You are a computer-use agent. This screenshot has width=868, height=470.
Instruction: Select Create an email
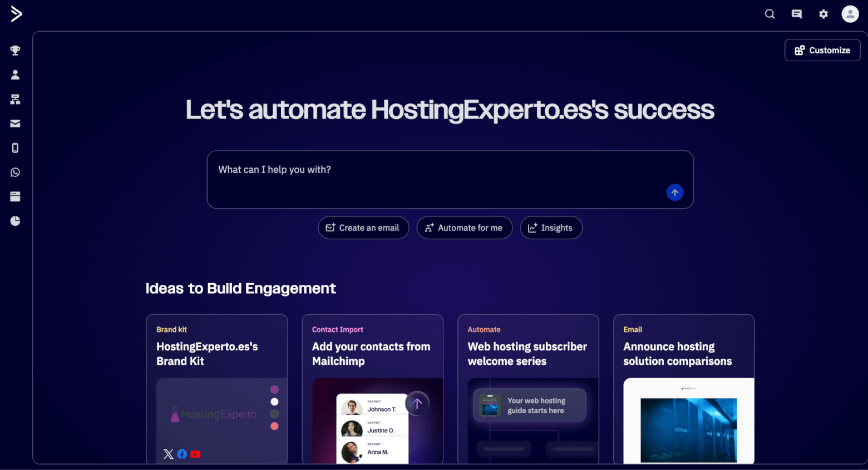363,227
